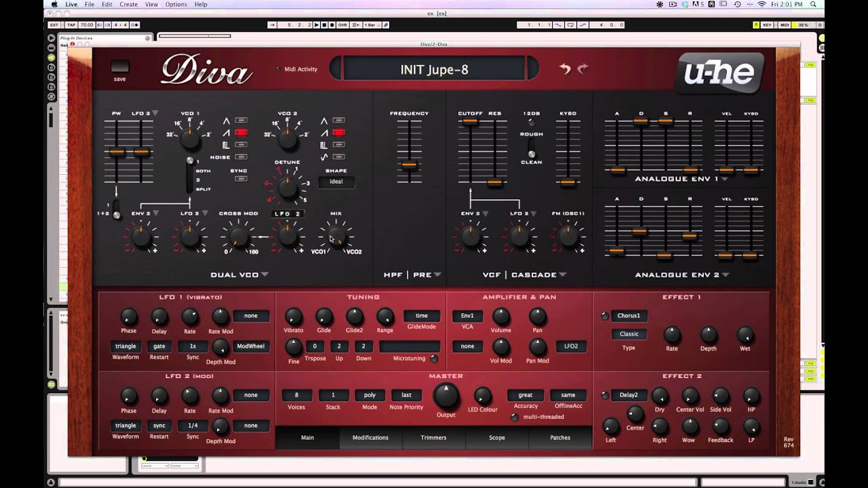This screenshot has width=868, height=488.
Task: Toggle VCO 2 sawtooth waveform switch
Action: (x=338, y=133)
